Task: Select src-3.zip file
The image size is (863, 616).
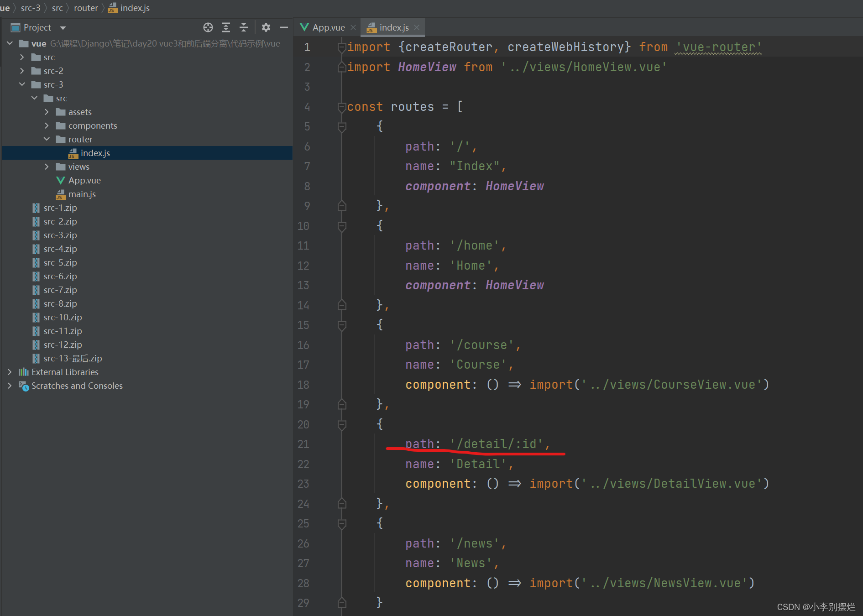Action: pyautogui.click(x=60, y=235)
